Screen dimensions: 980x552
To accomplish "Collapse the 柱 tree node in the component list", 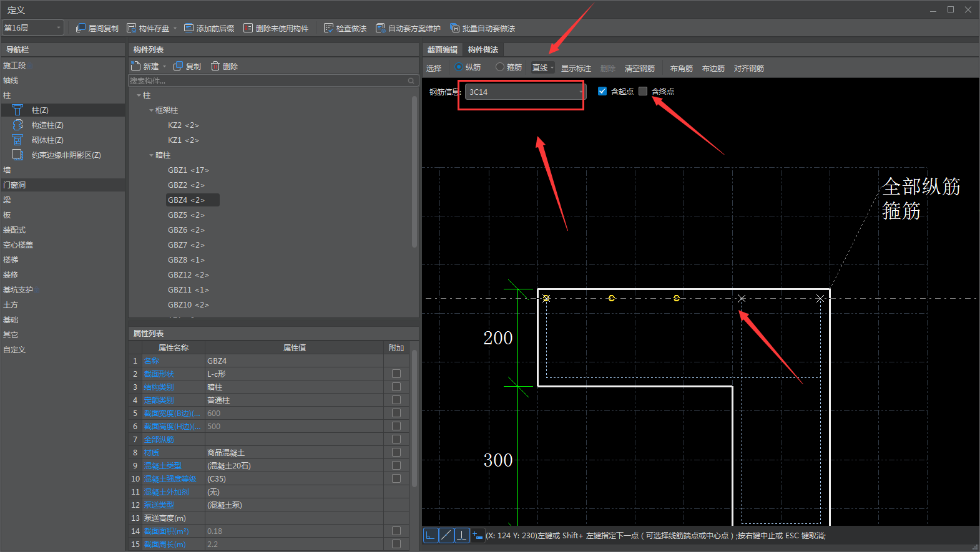I will pyautogui.click(x=139, y=95).
